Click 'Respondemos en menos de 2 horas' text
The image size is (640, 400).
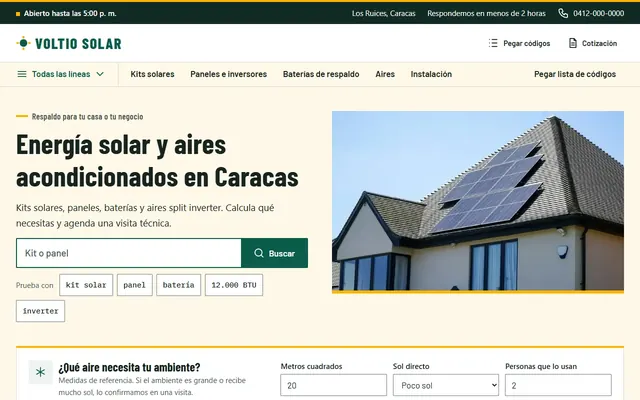click(487, 13)
